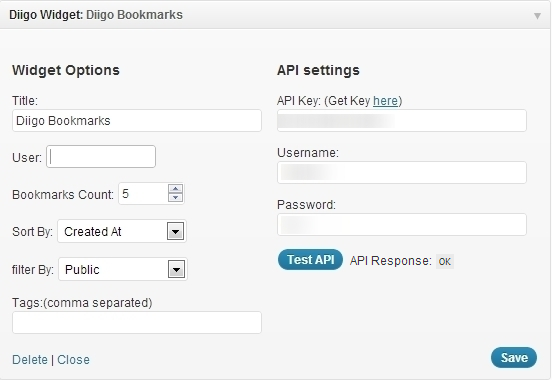
Task: Focus the API Key input field
Action: (402, 120)
